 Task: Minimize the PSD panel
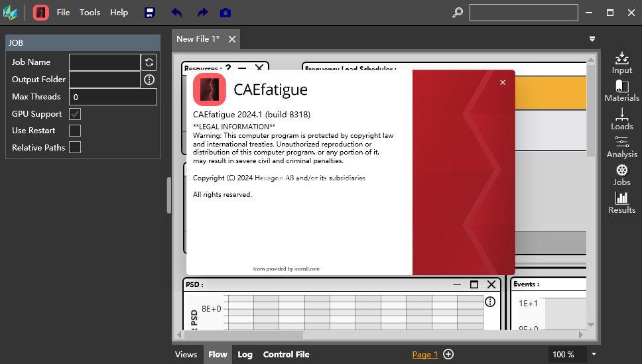(x=457, y=284)
